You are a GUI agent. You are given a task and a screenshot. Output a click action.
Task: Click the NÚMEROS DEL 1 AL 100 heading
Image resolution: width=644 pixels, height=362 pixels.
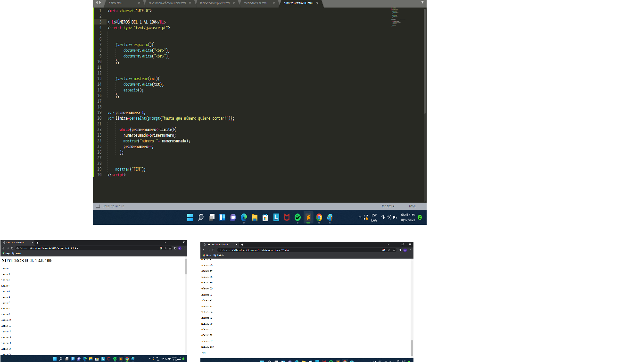tap(26, 260)
